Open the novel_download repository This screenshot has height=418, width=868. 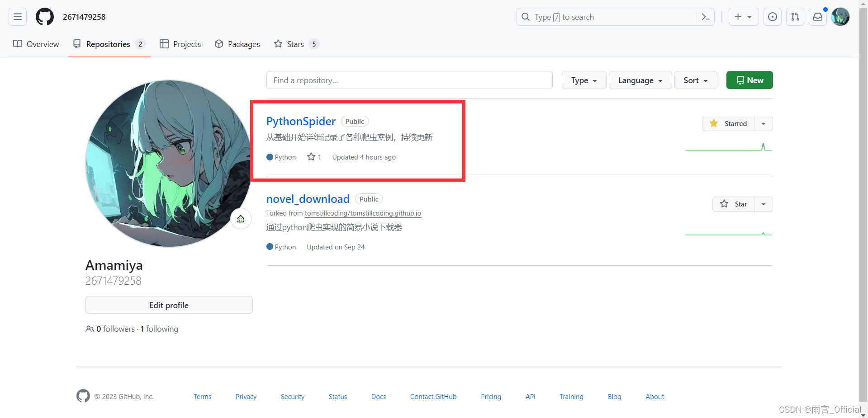(308, 199)
